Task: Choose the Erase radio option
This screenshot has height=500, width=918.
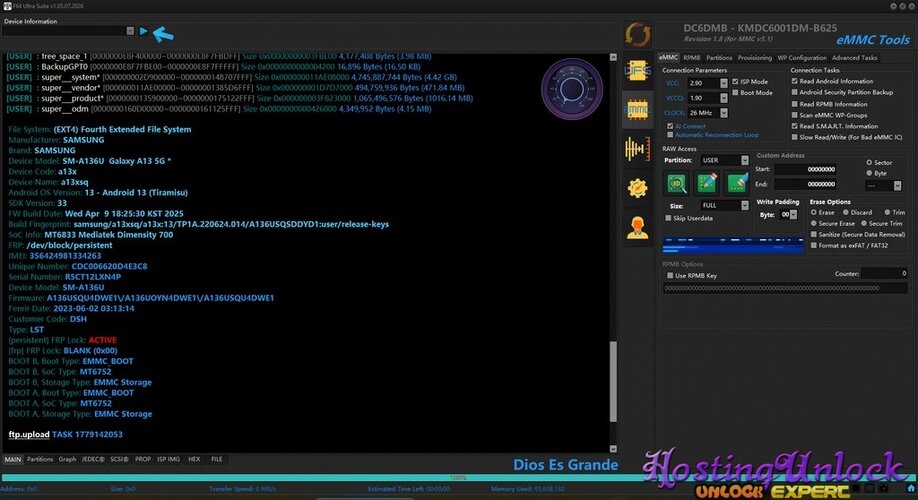Action: [814, 213]
